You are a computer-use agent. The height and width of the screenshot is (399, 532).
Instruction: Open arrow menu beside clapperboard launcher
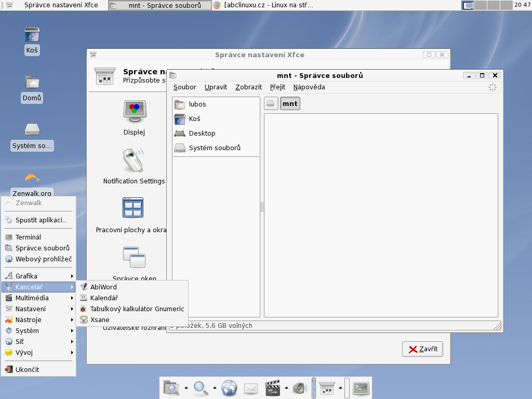(287, 388)
